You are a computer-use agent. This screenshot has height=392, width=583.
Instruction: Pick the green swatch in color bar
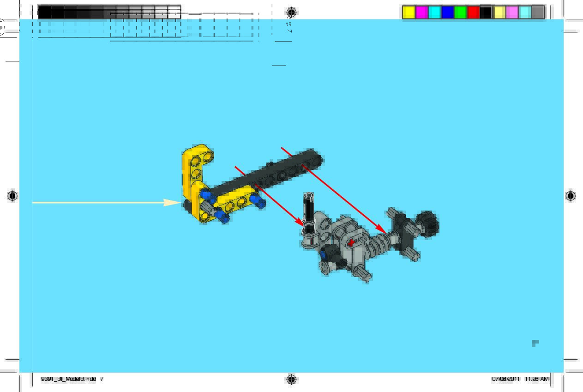point(460,12)
